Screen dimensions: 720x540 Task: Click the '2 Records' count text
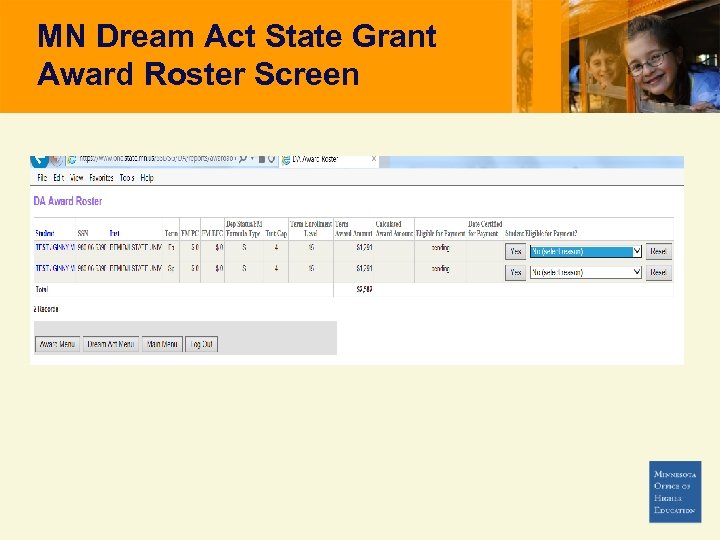coord(46,309)
